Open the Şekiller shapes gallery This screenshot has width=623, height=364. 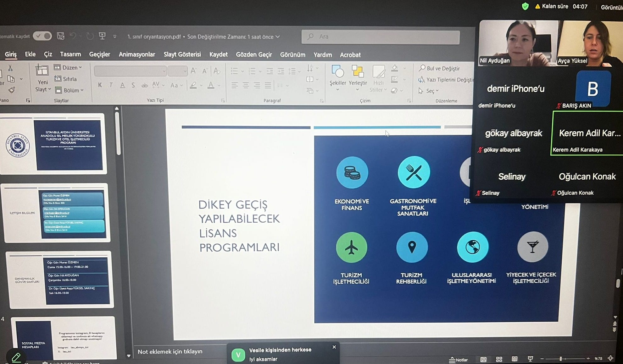coord(338,78)
